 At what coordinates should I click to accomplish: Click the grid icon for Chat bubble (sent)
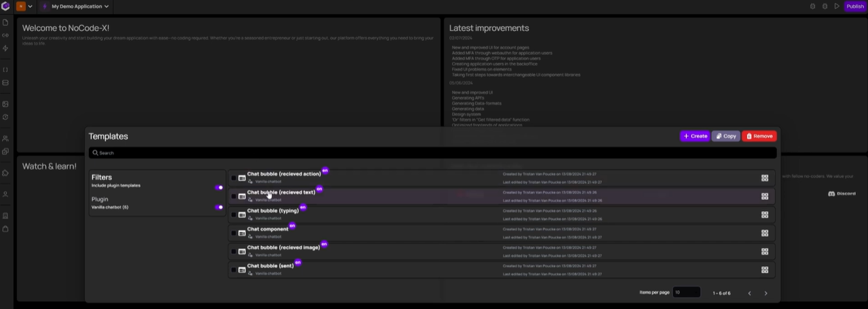pos(764,269)
